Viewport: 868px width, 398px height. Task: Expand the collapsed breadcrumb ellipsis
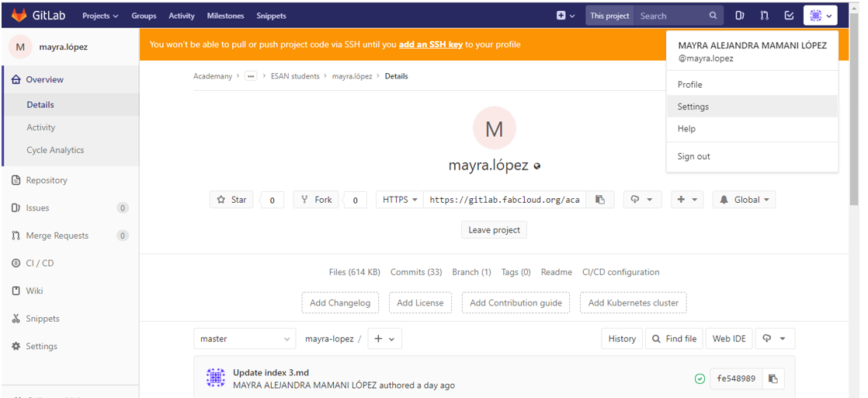pos(250,76)
